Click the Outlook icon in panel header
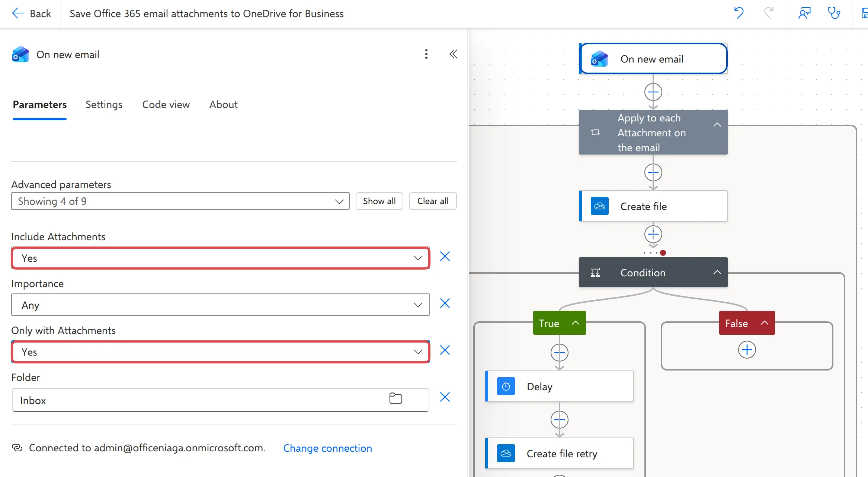 20,54
